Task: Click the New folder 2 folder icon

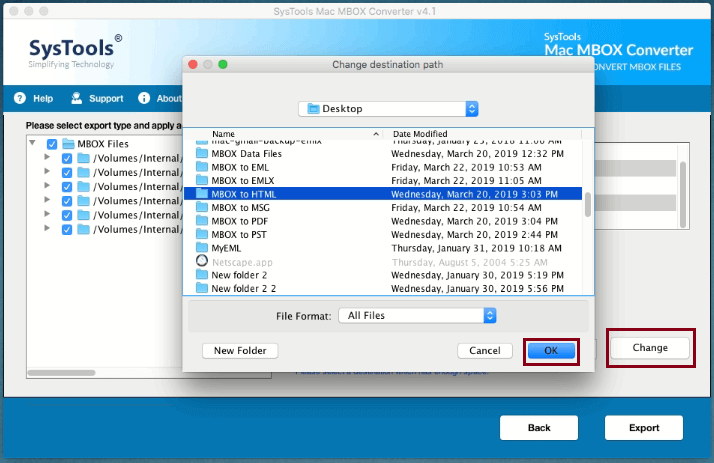Action: 202,275
